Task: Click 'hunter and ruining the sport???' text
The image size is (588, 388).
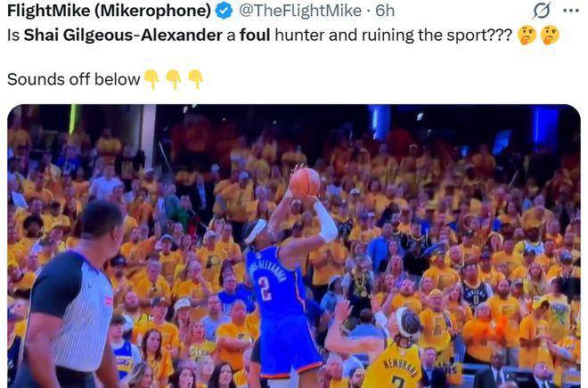Action: (x=394, y=36)
